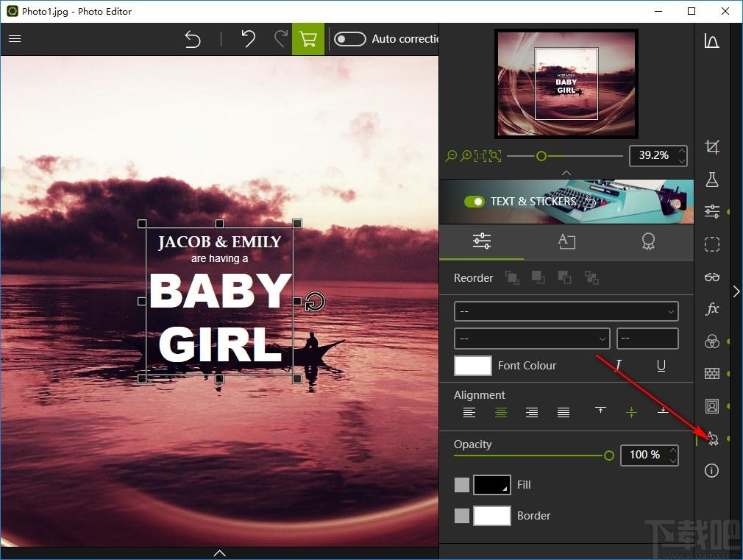Open the glasses retouch tool

coord(711,277)
